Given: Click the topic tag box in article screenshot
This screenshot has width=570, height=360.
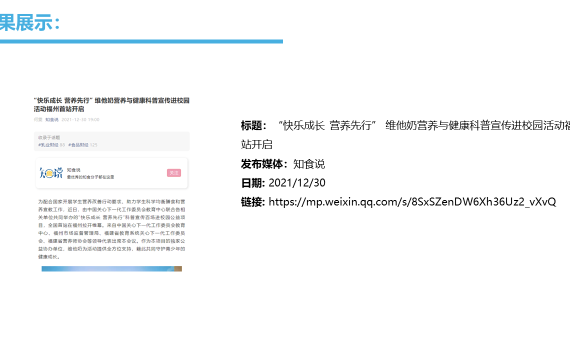Looking at the screenshot, I should tap(112, 141).
